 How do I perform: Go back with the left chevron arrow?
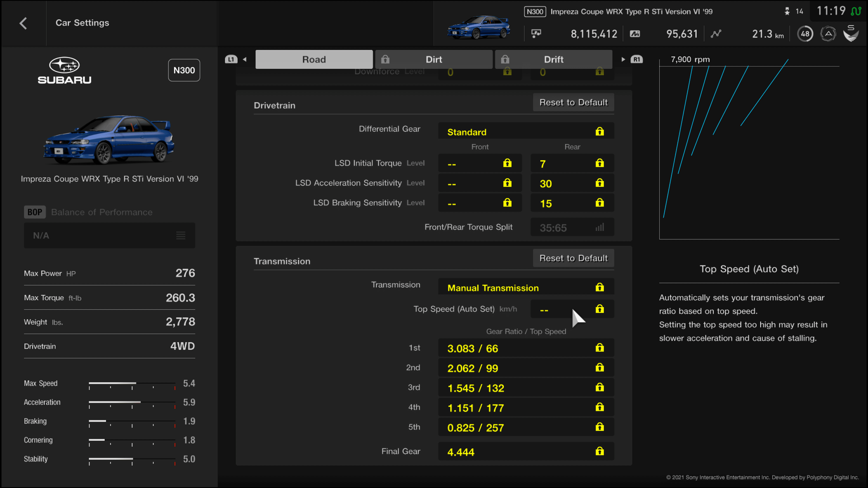pyautogui.click(x=23, y=23)
